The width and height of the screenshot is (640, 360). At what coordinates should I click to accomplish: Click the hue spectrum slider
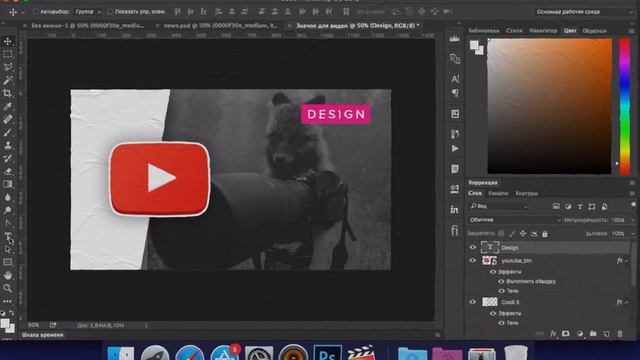click(x=624, y=106)
